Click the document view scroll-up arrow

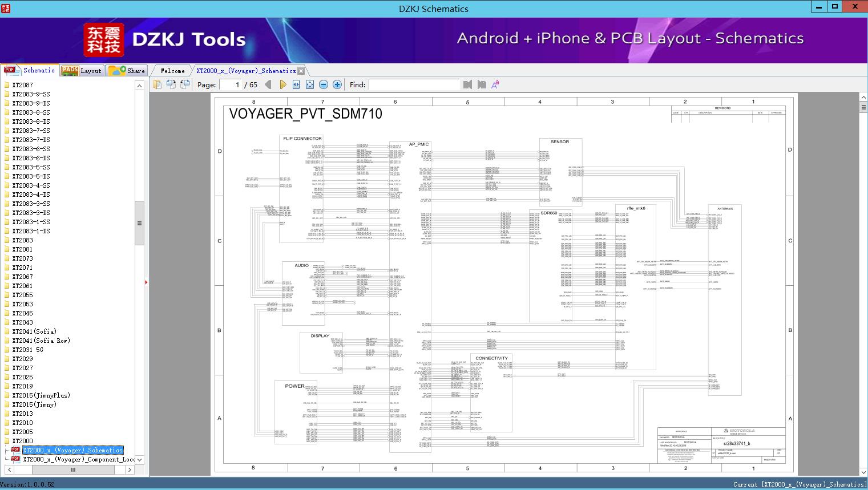[x=863, y=98]
